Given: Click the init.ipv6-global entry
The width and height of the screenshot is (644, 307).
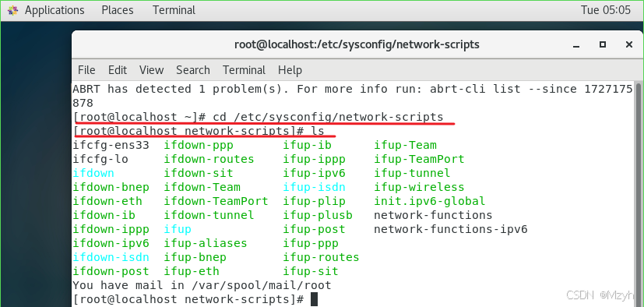Looking at the screenshot, I should pos(430,201).
